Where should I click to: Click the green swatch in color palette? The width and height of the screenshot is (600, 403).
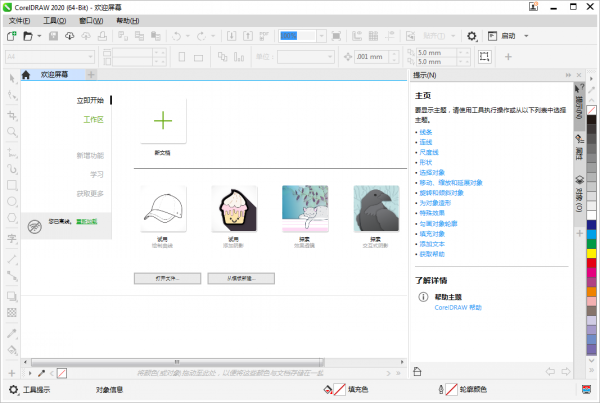point(592,243)
